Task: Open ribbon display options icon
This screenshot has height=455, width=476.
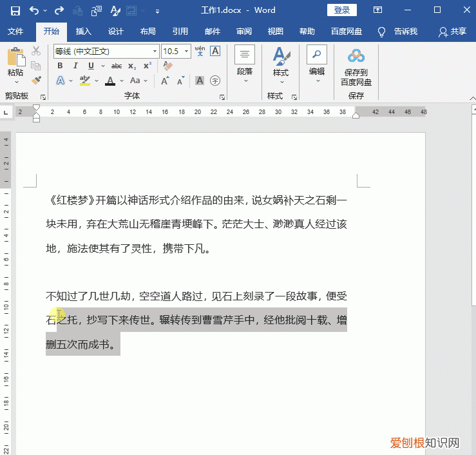Action: pyautogui.click(x=377, y=10)
